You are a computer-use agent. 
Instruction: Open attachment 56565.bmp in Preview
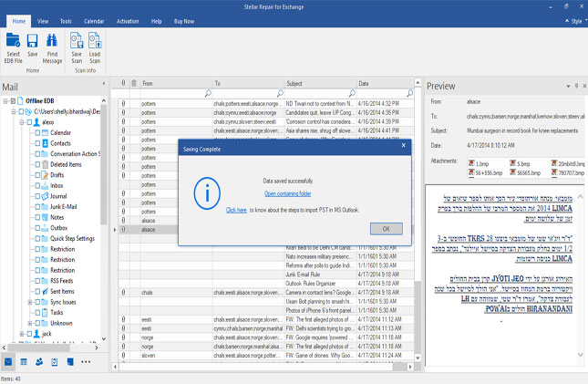pyautogui.click(x=525, y=172)
